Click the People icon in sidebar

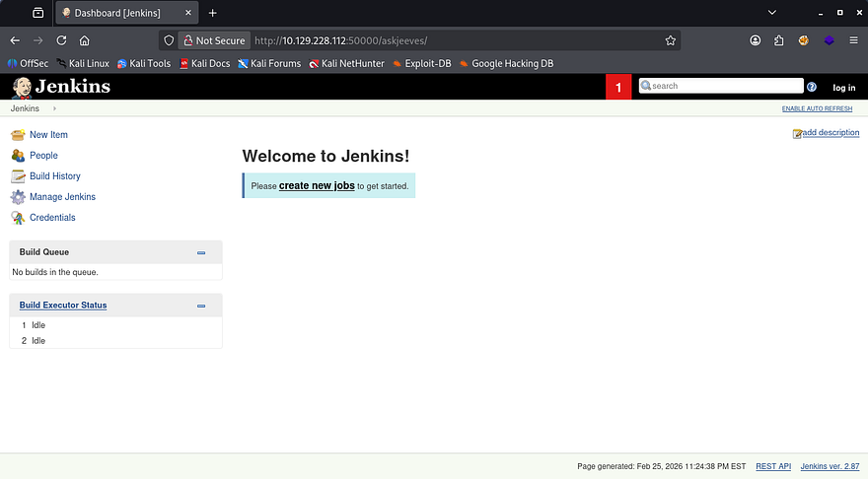click(x=18, y=156)
